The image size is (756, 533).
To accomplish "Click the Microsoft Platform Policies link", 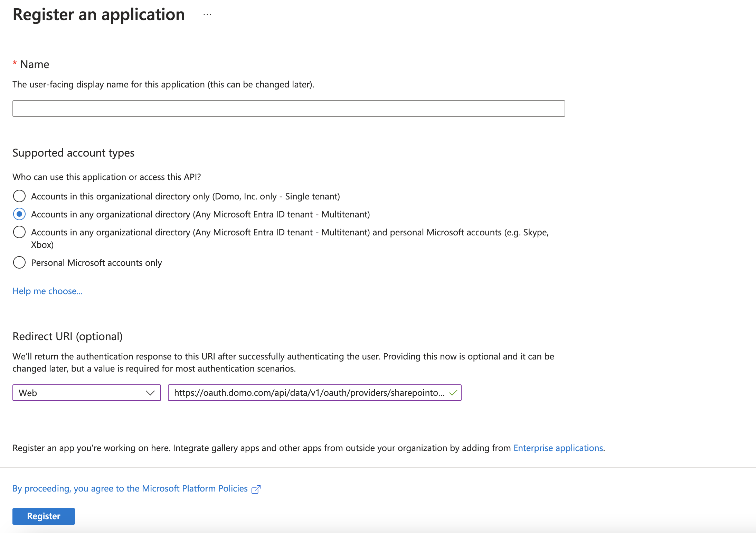I will (194, 488).
